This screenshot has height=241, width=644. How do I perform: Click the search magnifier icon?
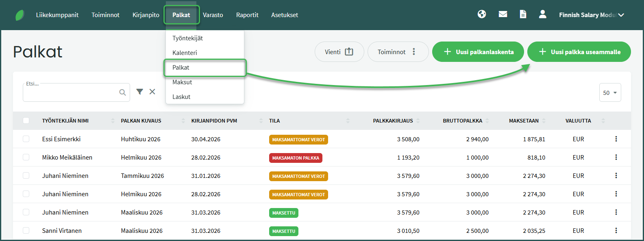[x=122, y=92]
